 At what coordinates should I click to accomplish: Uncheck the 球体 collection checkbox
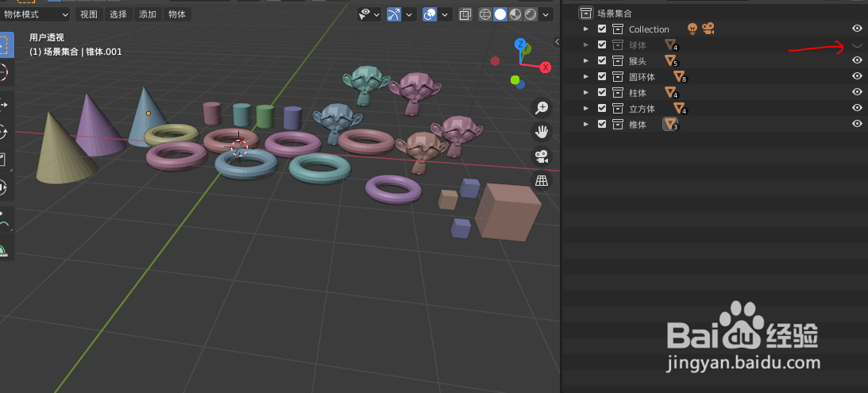[602, 44]
